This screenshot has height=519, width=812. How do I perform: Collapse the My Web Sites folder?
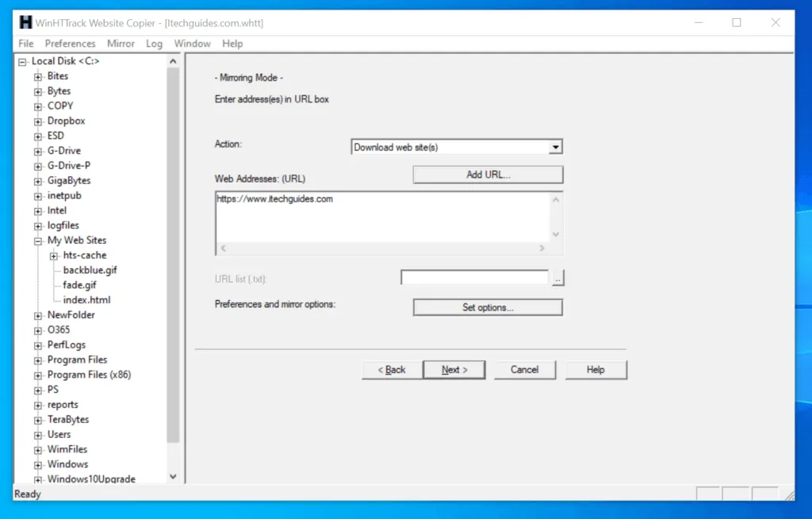pyautogui.click(x=38, y=241)
